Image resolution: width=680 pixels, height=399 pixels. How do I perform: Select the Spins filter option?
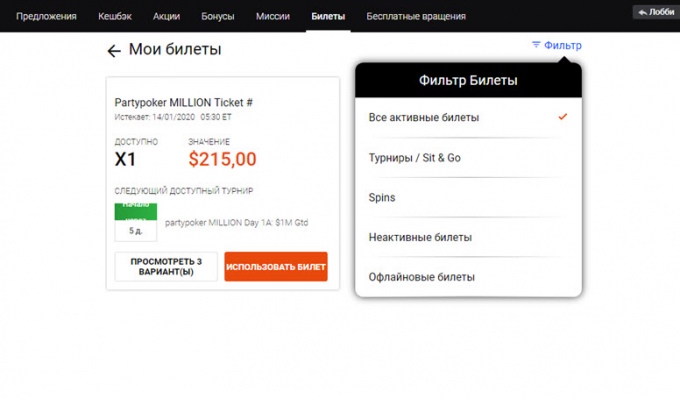pyautogui.click(x=468, y=198)
